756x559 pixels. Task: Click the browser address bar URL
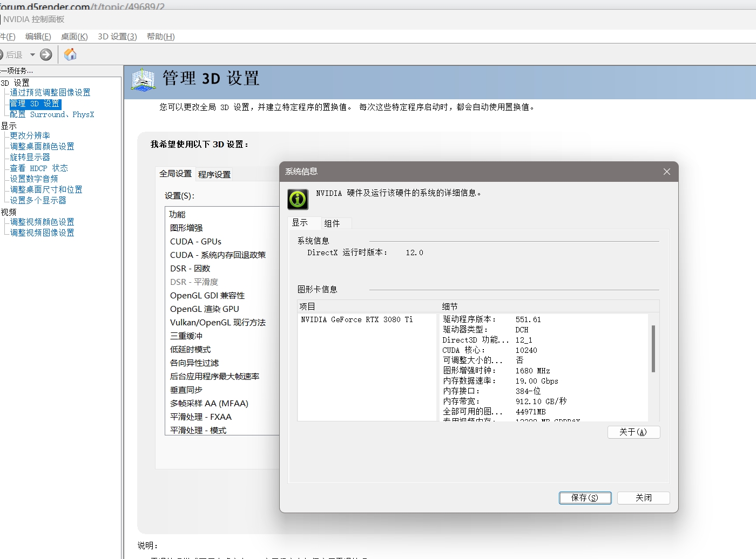[82, 6]
